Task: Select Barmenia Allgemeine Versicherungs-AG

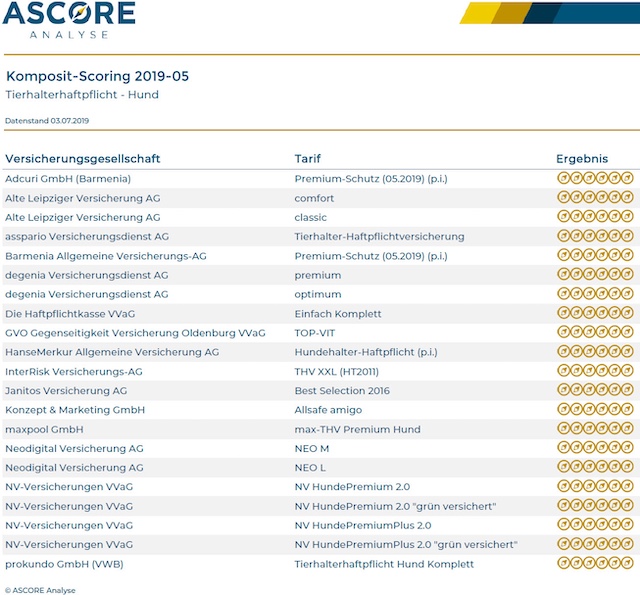Action: point(106,256)
